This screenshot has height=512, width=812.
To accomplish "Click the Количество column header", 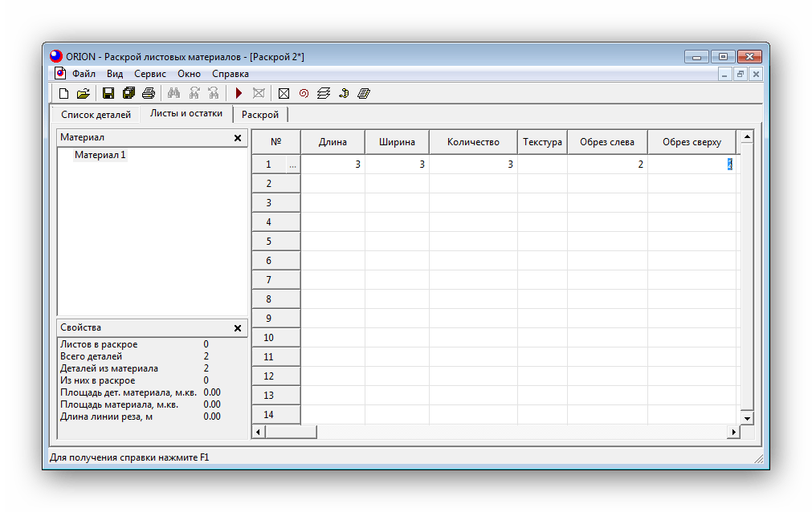I will (x=473, y=142).
